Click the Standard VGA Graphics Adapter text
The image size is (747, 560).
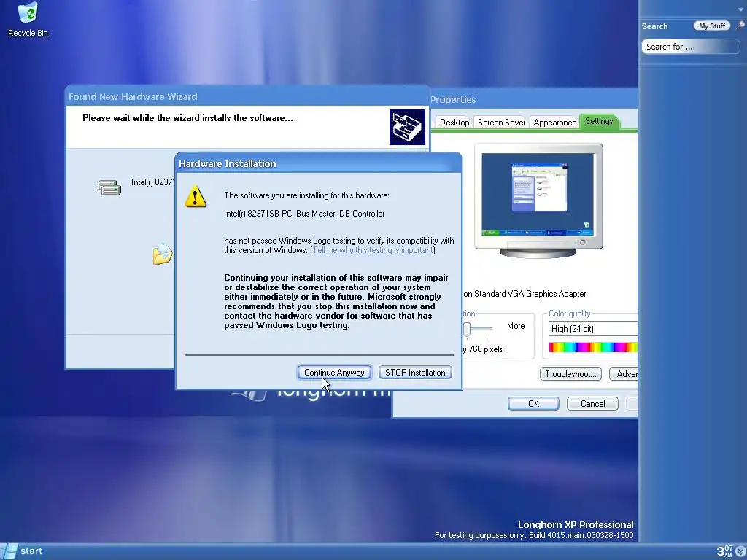click(x=524, y=294)
